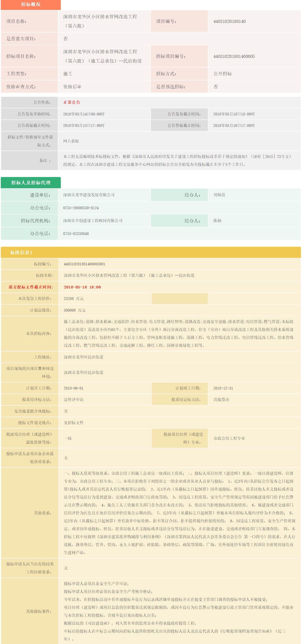This screenshot has width=302, height=644.
Task: Click agency contact person 陈炳
Action: [x=217, y=220]
